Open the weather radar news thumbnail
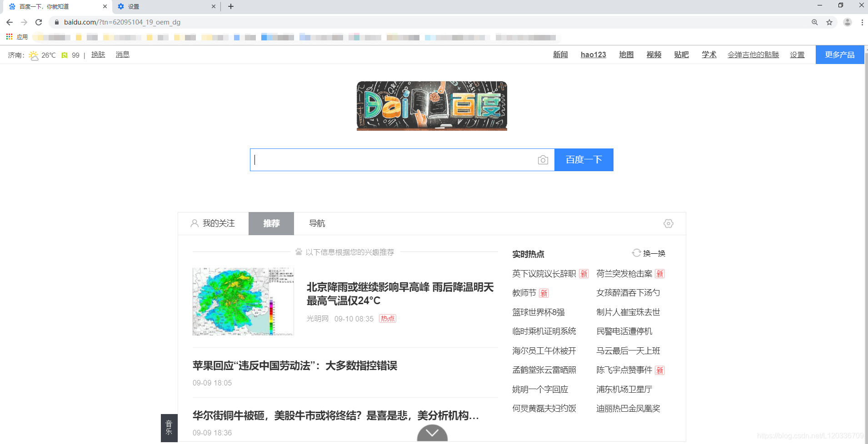 click(x=243, y=301)
